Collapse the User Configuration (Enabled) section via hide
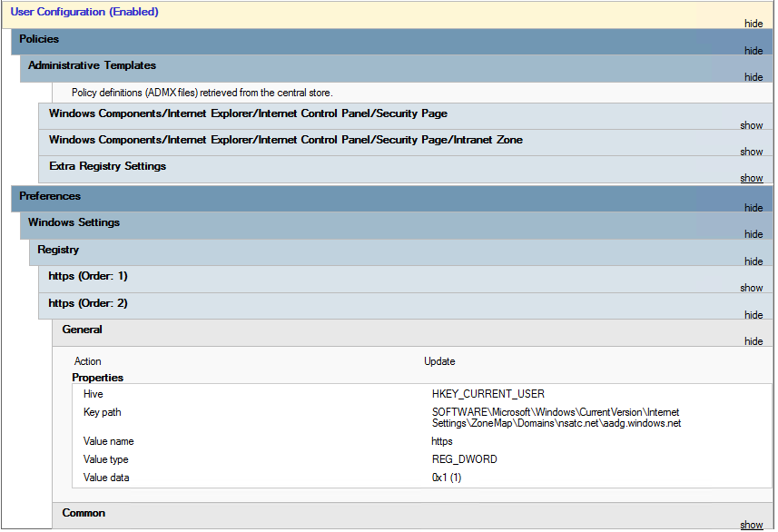Screen dimensions: 778x532 pyautogui.click(x=753, y=25)
